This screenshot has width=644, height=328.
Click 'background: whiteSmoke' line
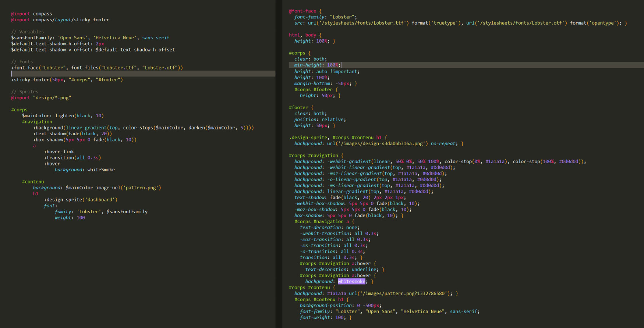[85, 170]
